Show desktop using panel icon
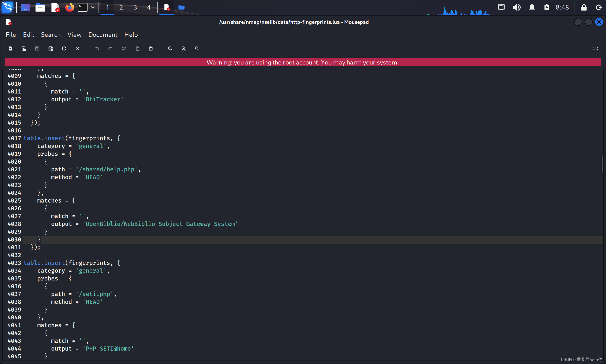The image size is (606, 364). click(26, 7)
